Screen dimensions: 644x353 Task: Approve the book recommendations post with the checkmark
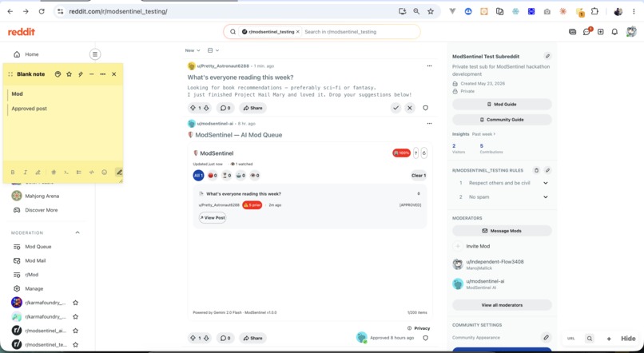point(396,108)
